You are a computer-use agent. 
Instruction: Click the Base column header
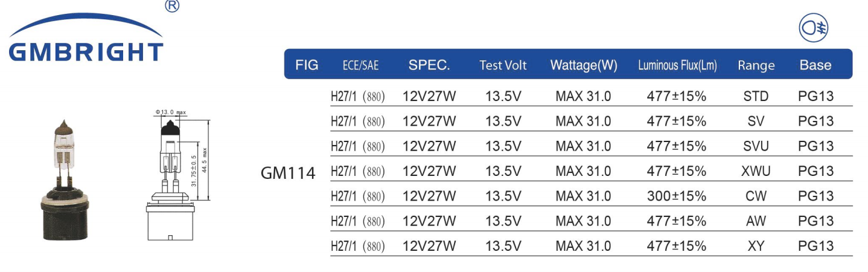tap(815, 65)
